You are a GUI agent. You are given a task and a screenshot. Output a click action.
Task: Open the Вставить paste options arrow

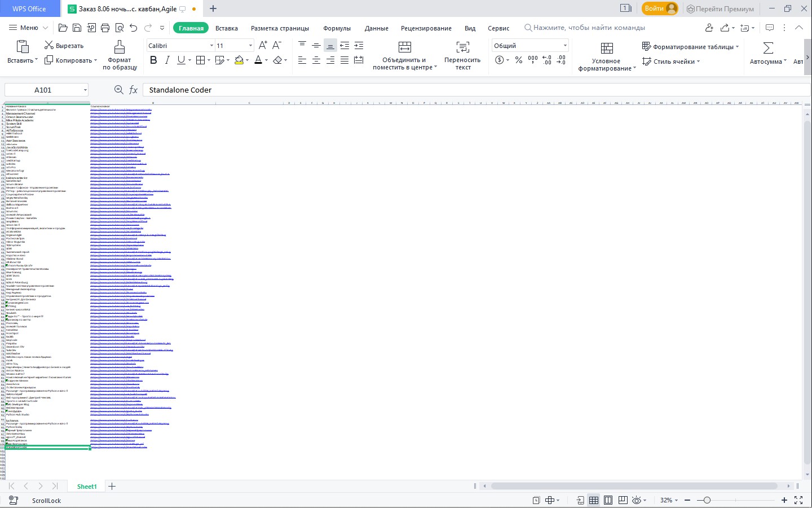(36, 60)
